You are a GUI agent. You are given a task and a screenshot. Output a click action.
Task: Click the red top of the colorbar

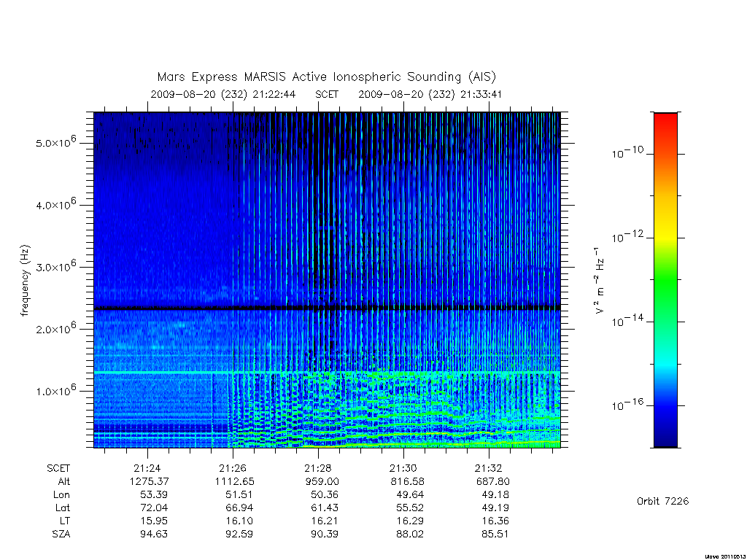tap(665, 122)
